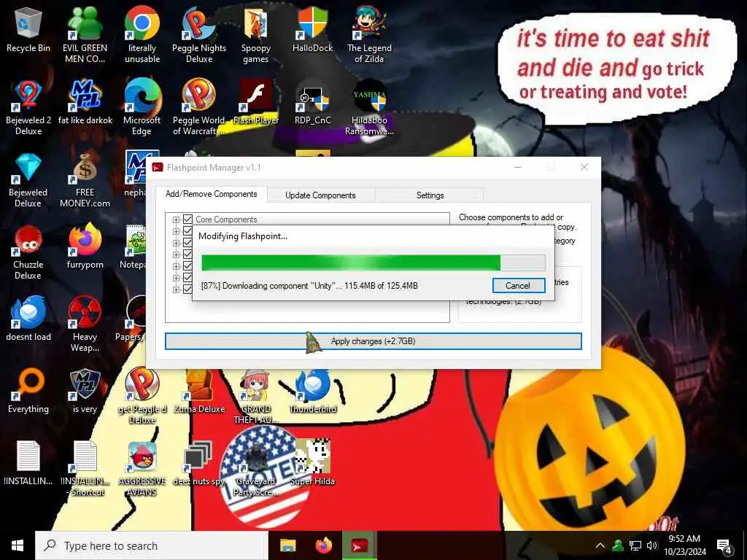Open the FREE MONEY.com shortcut
The height and width of the screenshot is (560, 747).
[x=85, y=181]
